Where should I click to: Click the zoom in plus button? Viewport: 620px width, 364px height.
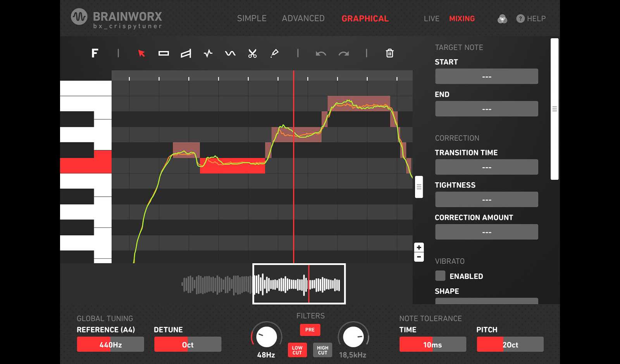point(418,247)
